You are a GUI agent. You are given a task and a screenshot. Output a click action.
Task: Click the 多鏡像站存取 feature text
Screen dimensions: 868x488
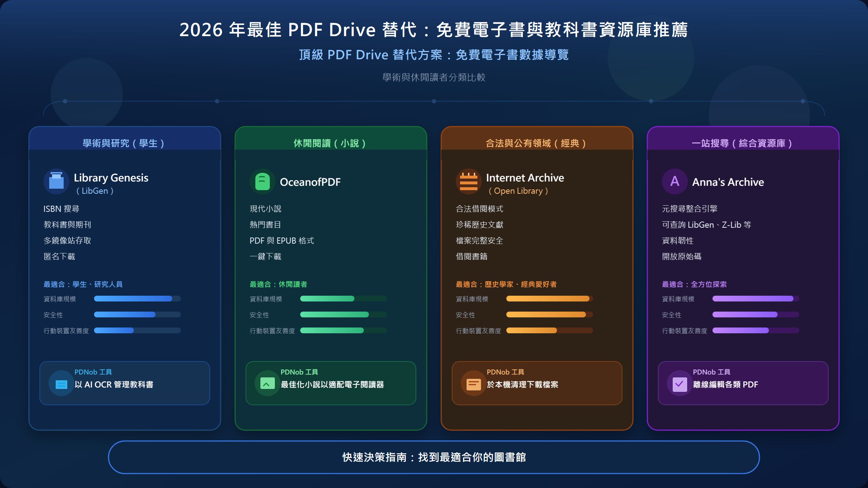(x=67, y=241)
